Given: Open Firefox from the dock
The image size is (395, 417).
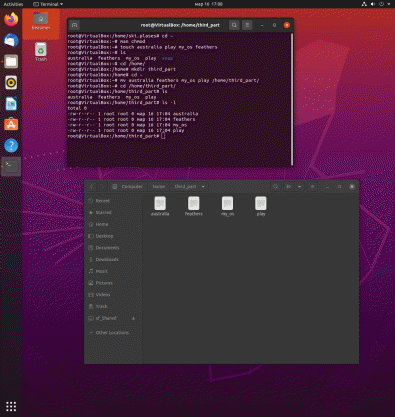Looking at the screenshot, I should (x=11, y=19).
